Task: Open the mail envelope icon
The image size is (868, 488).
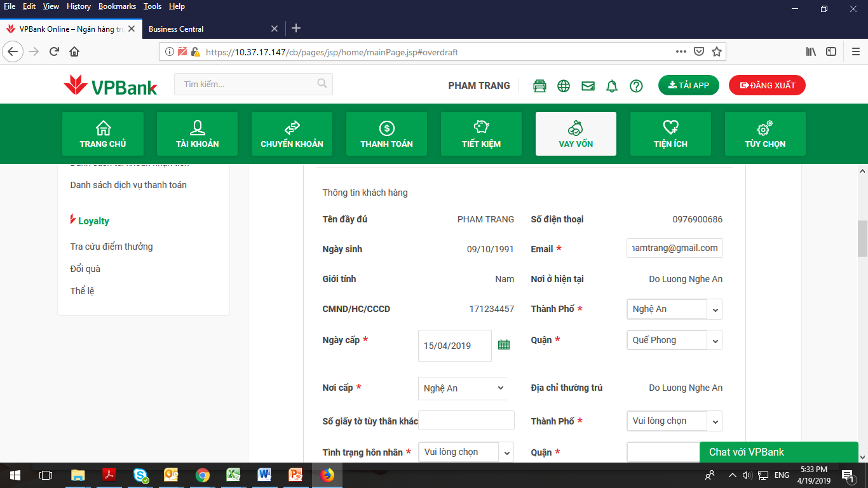Action: pyautogui.click(x=588, y=86)
